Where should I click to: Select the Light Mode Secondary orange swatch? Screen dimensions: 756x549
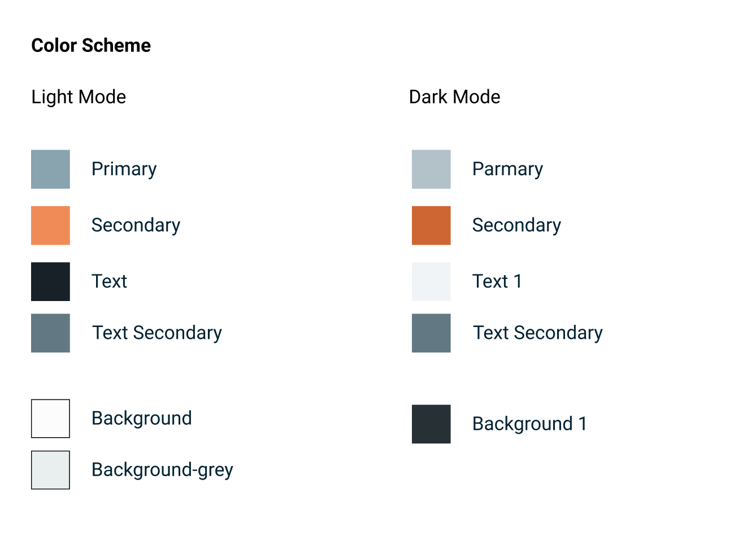(50, 225)
